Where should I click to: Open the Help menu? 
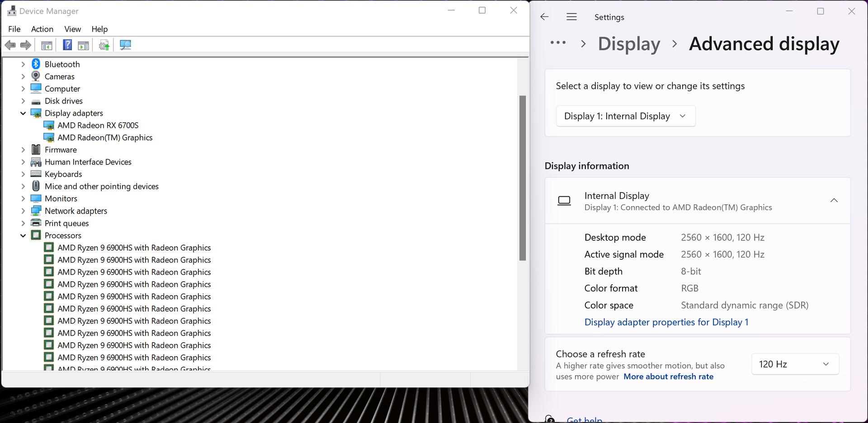(x=99, y=29)
